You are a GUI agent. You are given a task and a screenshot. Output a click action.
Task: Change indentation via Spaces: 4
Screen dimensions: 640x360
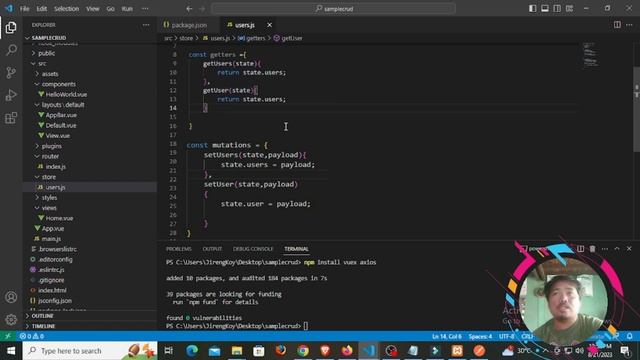pos(480,336)
